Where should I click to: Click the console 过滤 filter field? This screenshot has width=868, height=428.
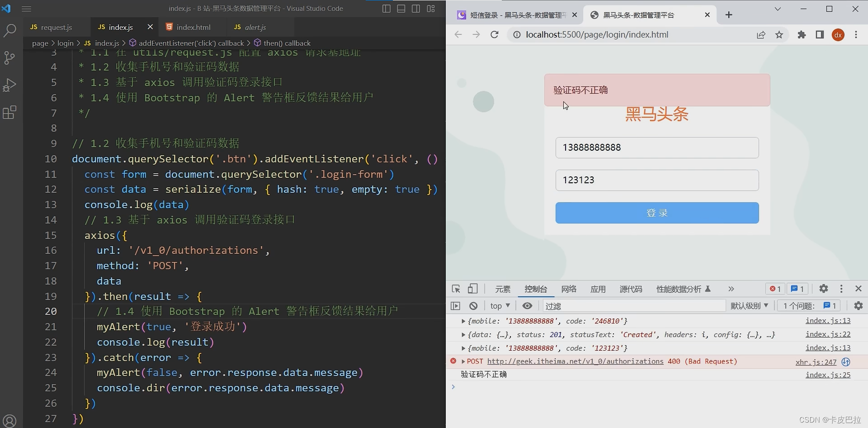point(634,306)
